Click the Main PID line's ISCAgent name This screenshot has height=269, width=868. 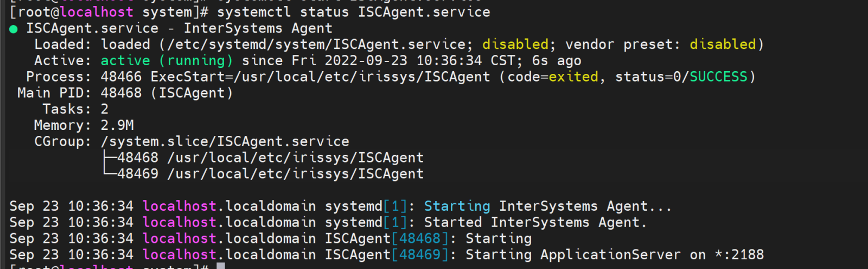coord(192,93)
